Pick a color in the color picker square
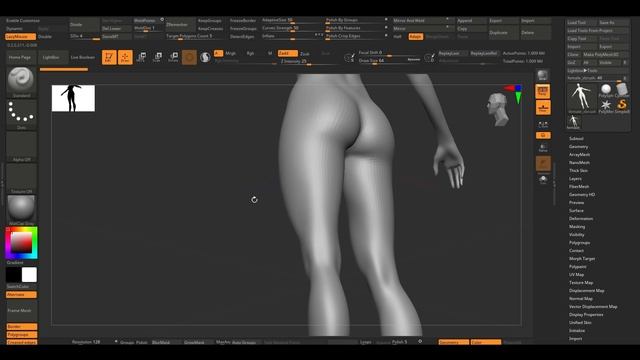 click(x=21, y=243)
